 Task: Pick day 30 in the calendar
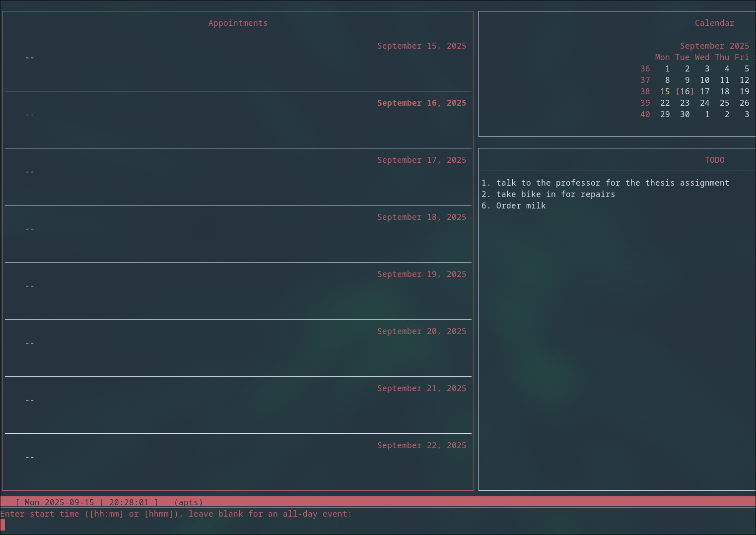click(x=685, y=114)
